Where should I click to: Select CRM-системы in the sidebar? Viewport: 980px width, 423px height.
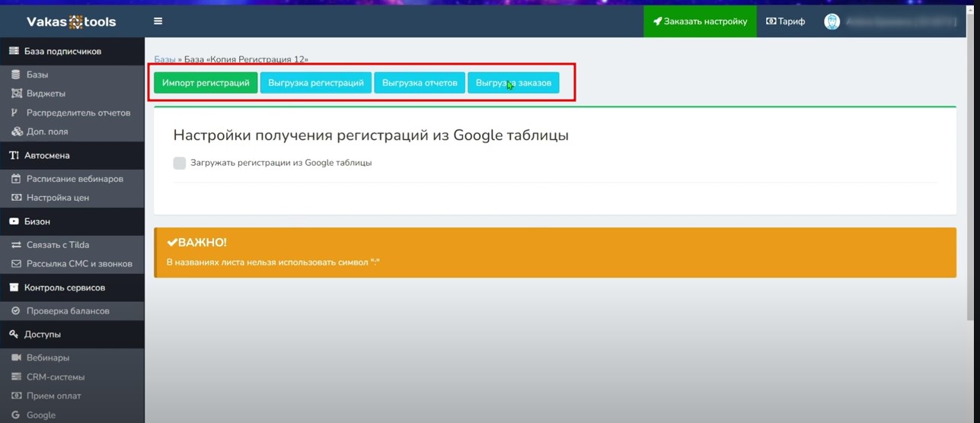(x=56, y=377)
